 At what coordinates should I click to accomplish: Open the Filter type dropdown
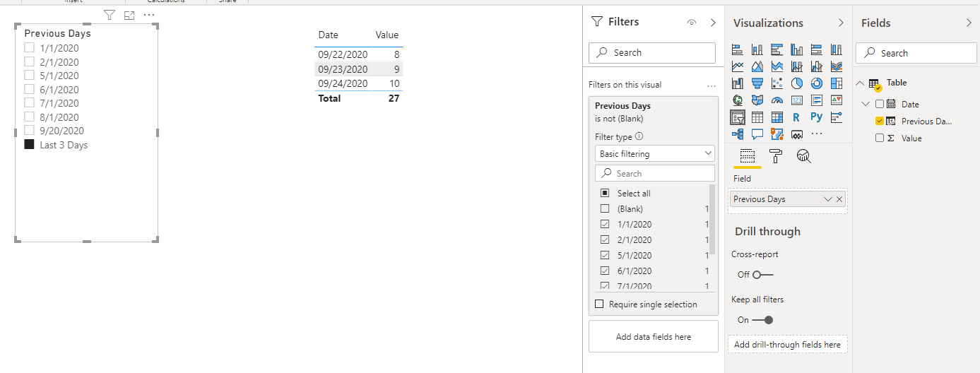(654, 153)
